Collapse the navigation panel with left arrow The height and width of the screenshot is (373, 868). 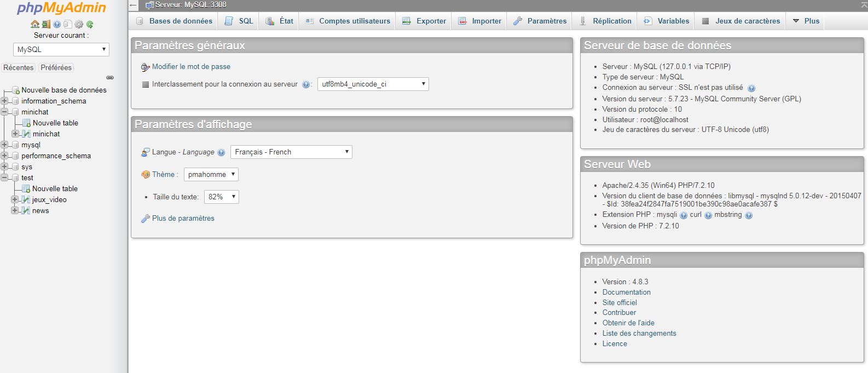pyautogui.click(x=133, y=5)
